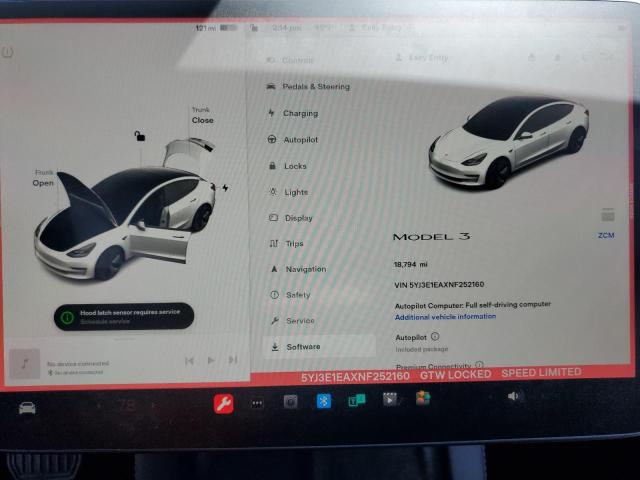The width and height of the screenshot is (640, 480).
Task: Tap the Autopilot Computer info text
Action: pos(473,305)
